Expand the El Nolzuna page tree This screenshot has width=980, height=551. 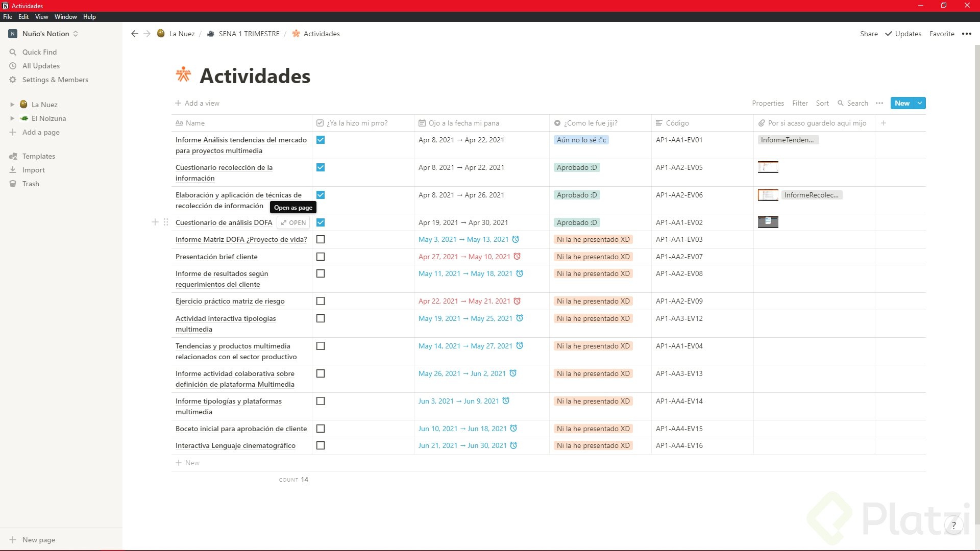12,118
